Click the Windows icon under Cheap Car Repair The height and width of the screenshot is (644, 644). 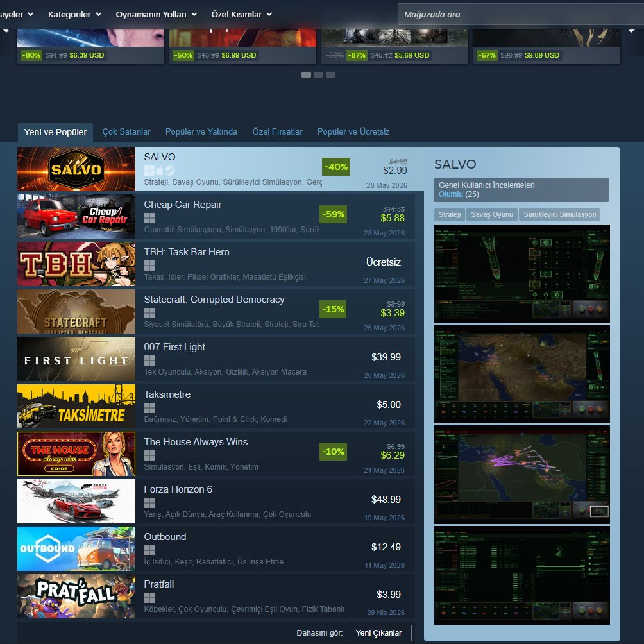[x=149, y=218]
